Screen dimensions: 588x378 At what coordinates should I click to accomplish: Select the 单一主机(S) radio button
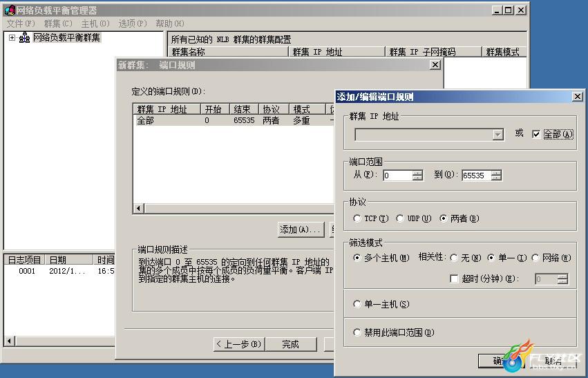[x=357, y=304]
